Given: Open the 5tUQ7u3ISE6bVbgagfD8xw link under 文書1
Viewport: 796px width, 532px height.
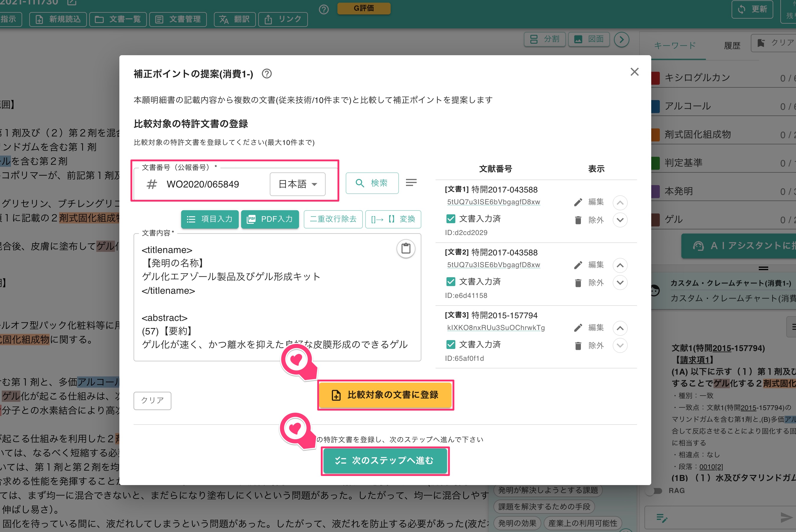Looking at the screenshot, I should [x=493, y=202].
